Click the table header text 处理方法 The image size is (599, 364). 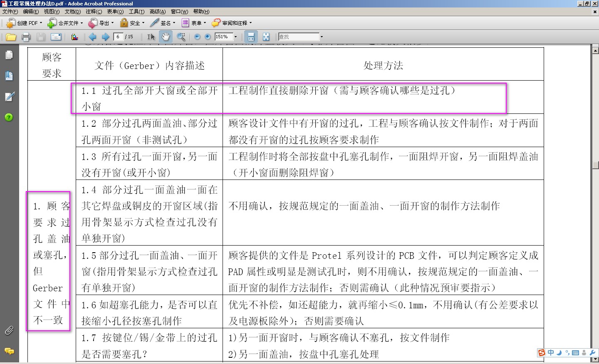point(383,66)
